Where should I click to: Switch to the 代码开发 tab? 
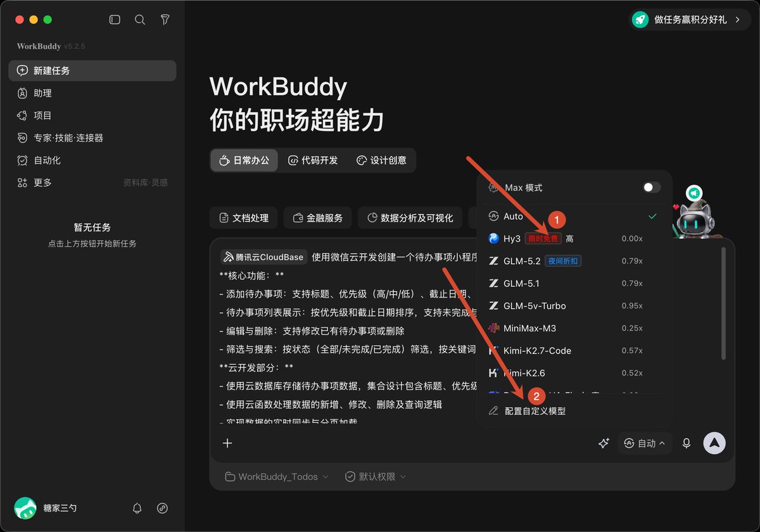tap(313, 160)
